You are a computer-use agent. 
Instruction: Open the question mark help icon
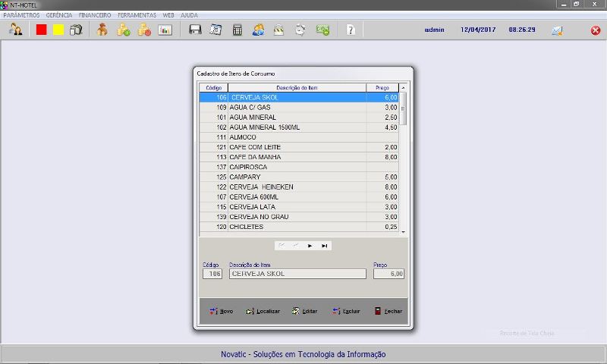coord(350,30)
